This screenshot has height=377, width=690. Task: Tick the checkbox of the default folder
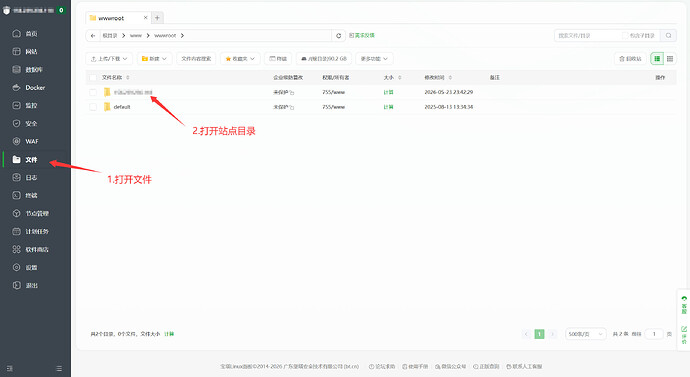click(x=93, y=107)
